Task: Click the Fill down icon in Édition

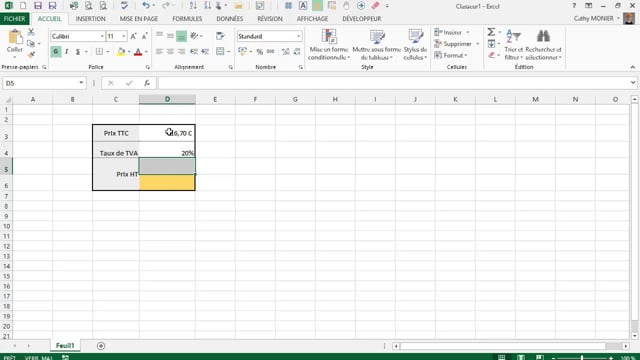Action: (491, 44)
